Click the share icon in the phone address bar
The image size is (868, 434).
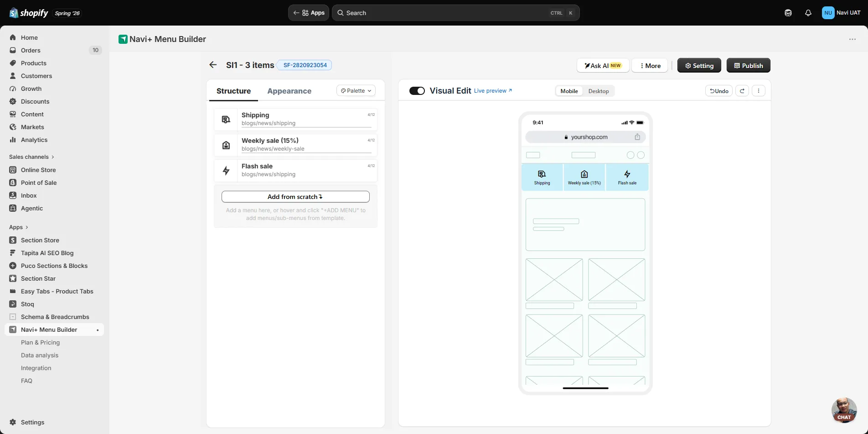tap(637, 137)
